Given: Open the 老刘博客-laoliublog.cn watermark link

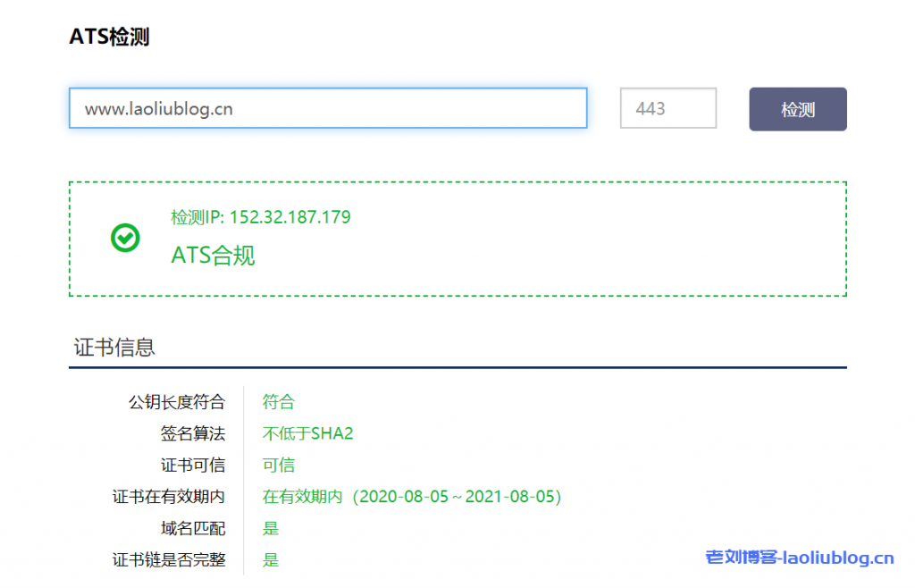Looking at the screenshot, I should pyautogui.click(x=800, y=555).
